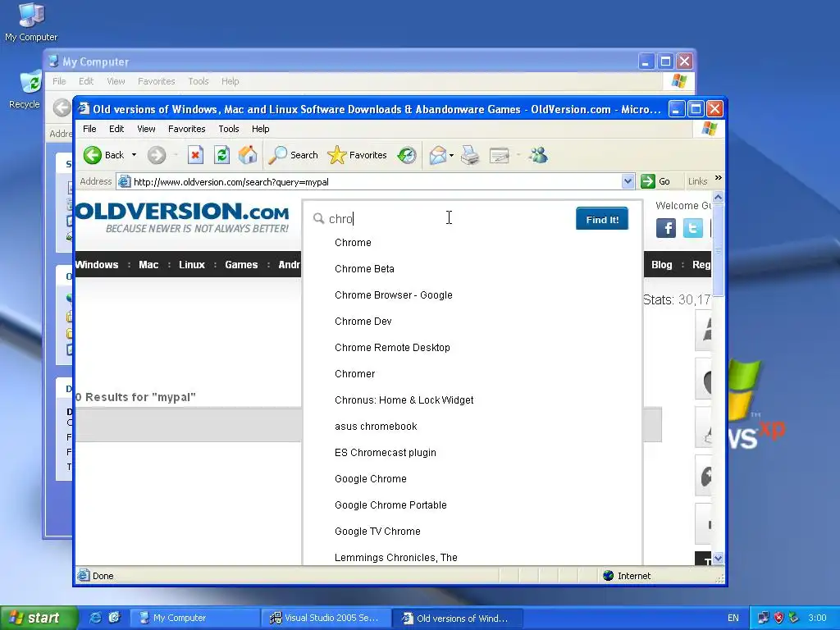Open the Linux link in site navigation
This screenshot has width=840, height=630.
point(192,265)
